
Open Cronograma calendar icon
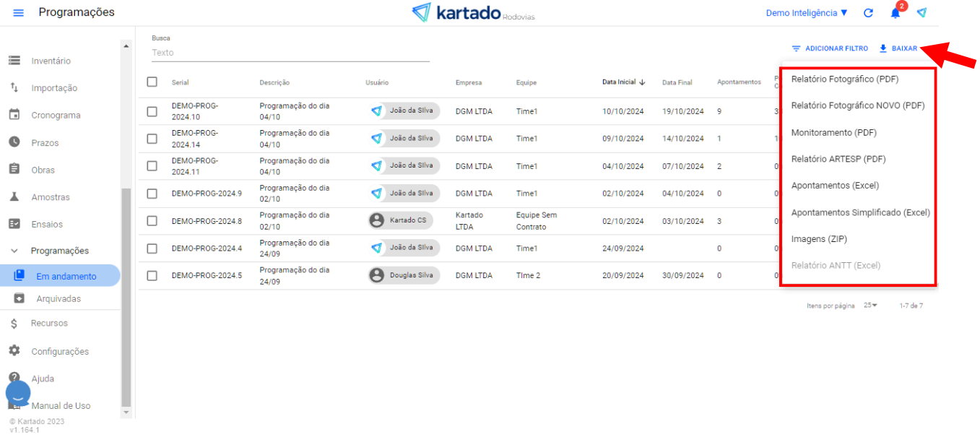pos(14,115)
